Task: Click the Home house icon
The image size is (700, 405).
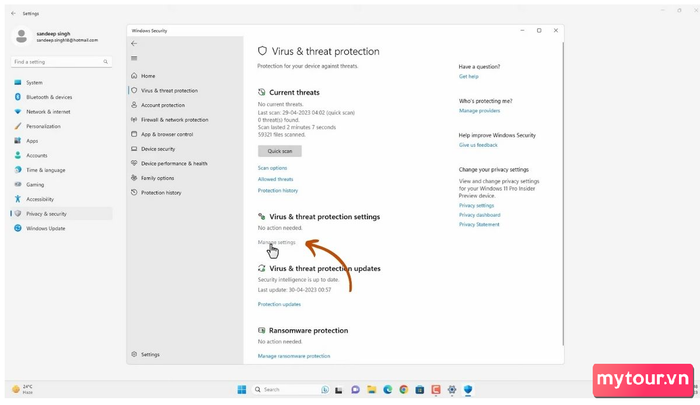Action: tap(134, 76)
